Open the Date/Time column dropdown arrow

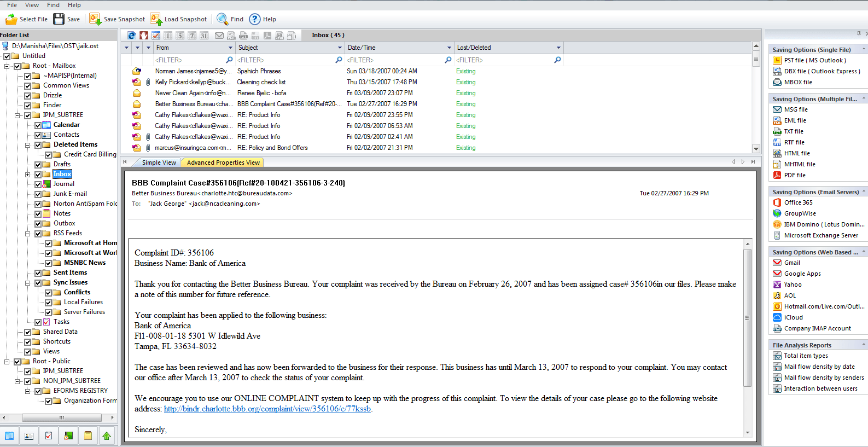coord(449,48)
